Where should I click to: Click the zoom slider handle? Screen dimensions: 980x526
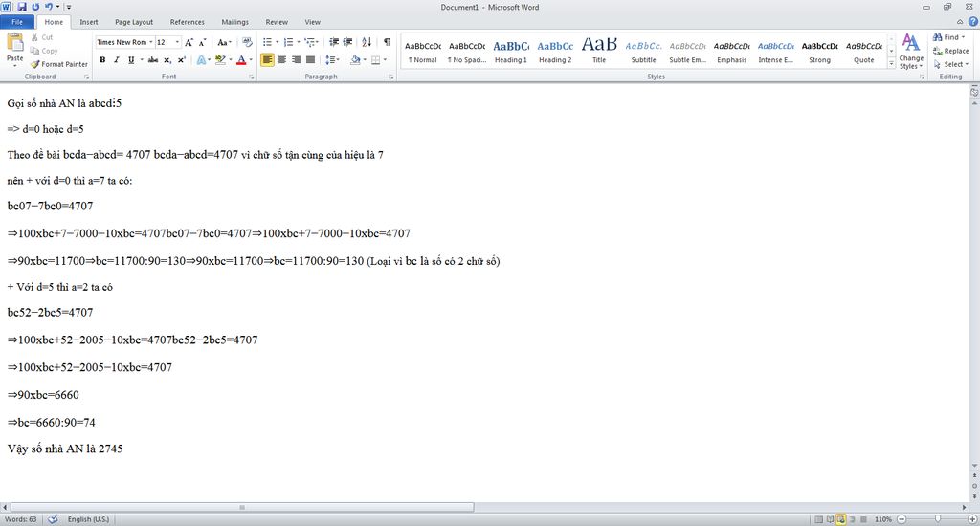click(x=938, y=519)
